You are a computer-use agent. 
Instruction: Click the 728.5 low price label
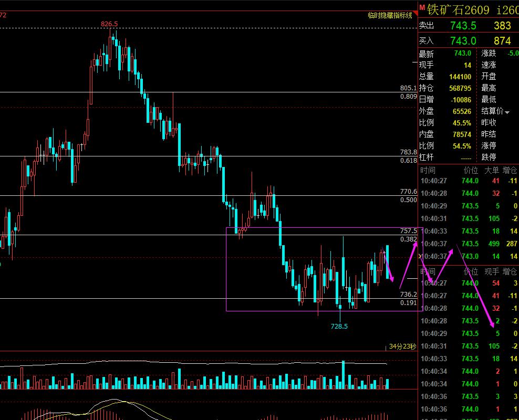point(339,327)
